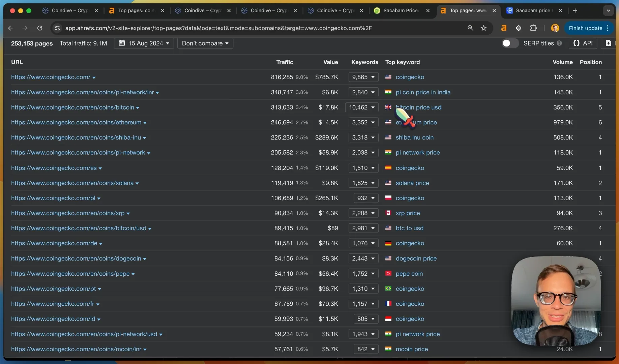Click the site info icon before the URL

[57, 28]
